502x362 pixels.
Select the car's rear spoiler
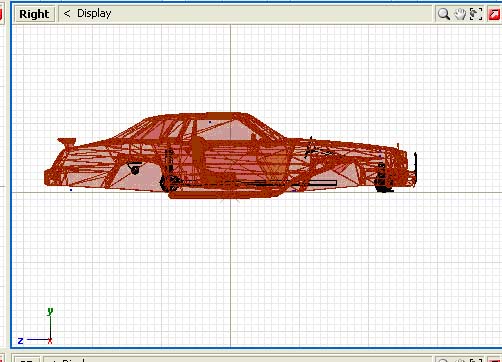67,142
